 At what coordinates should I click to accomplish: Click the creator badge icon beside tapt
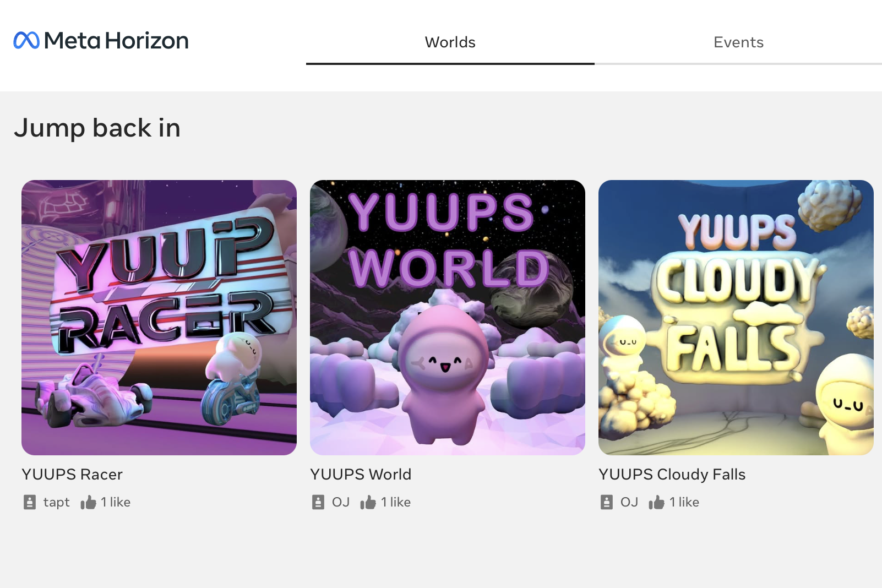pyautogui.click(x=30, y=502)
